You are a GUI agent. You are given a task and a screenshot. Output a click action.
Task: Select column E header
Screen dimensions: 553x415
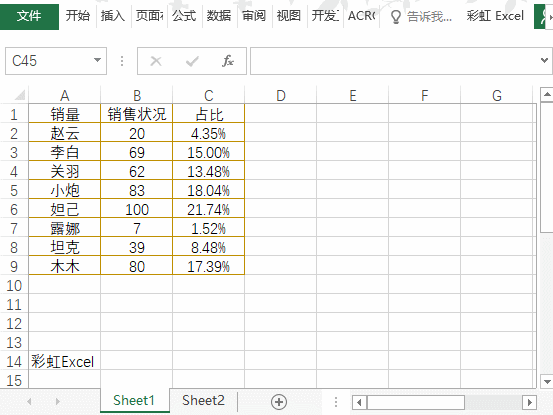pos(353,95)
